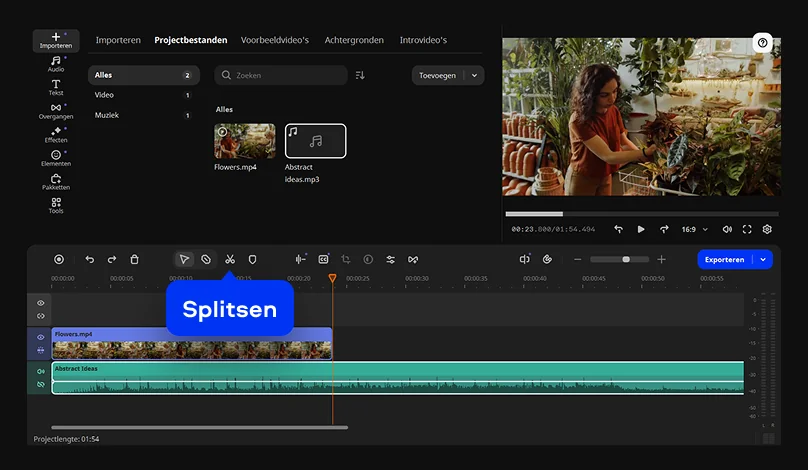
Task: Click the record button in timeline toolbar
Action: (59, 259)
